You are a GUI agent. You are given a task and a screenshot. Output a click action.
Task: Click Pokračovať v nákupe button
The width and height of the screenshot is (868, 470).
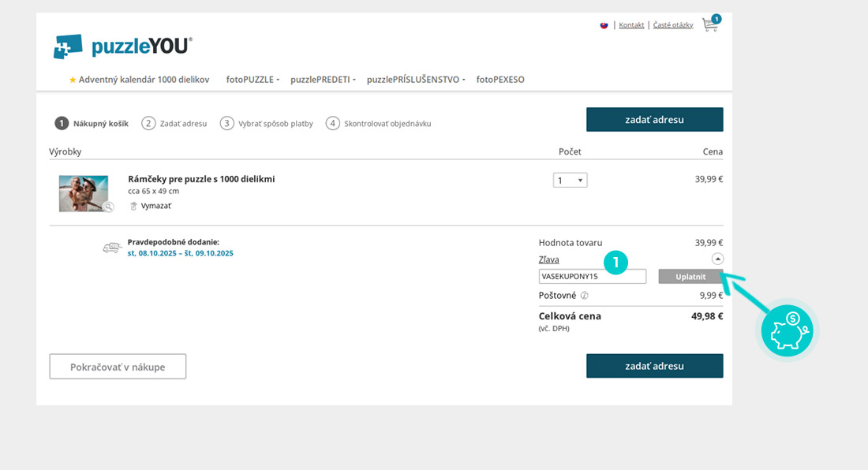point(118,367)
